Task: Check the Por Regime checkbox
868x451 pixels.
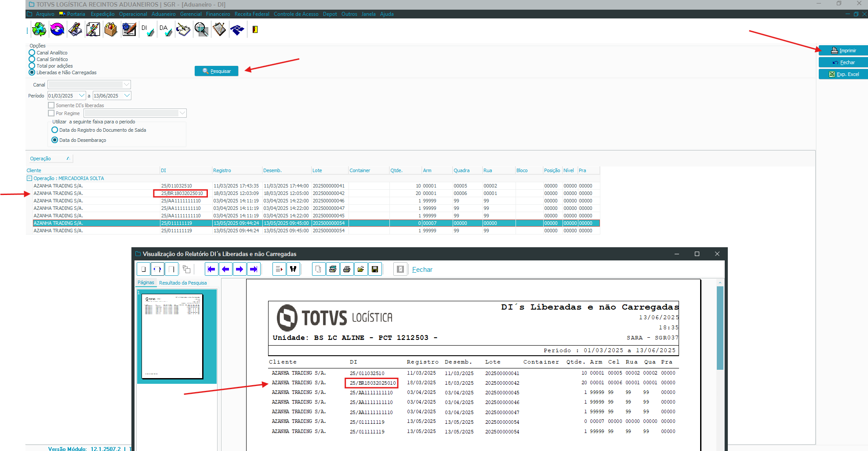Action: [51, 113]
